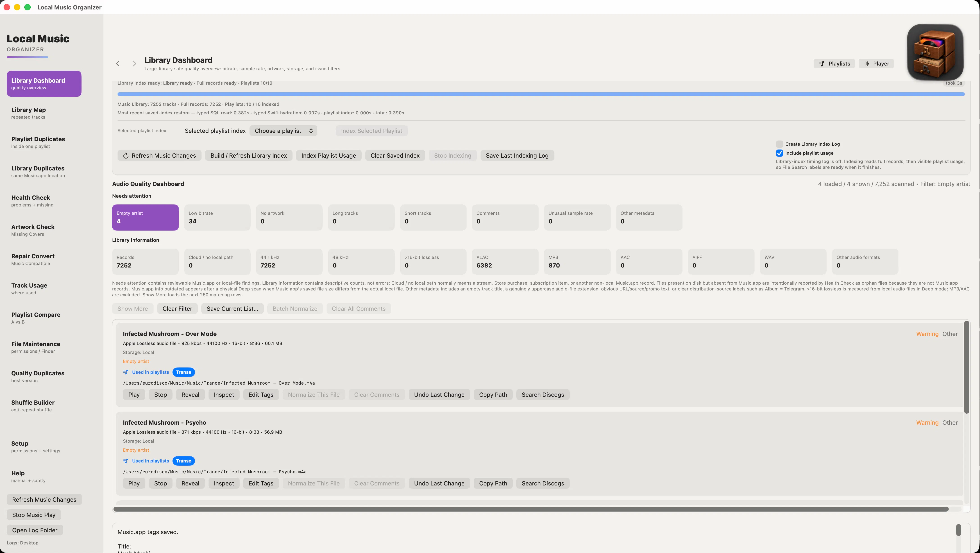Screen dimensions: 980x553
Task: Click playlist icon beside Over Mode's Used in playlists
Action: tap(126, 372)
